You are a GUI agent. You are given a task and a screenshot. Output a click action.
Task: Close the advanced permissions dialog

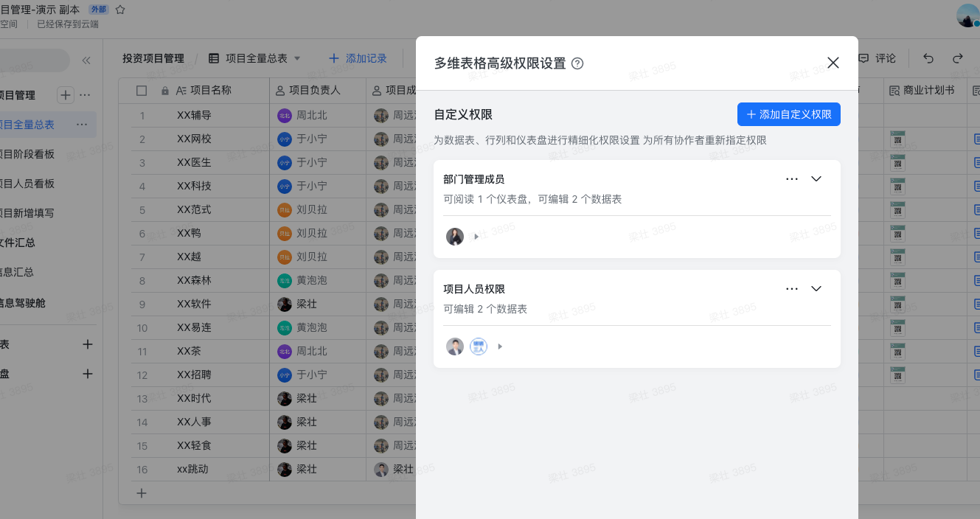[833, 63]
